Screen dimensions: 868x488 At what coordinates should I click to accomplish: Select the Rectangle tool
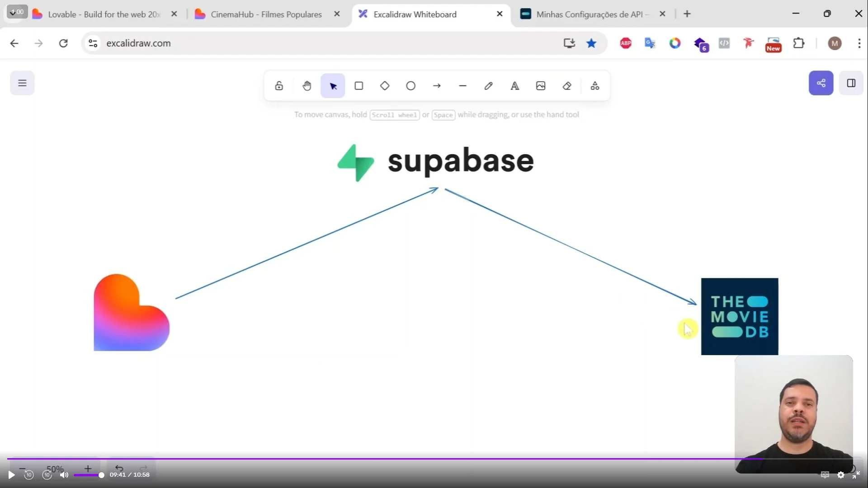point(359,86)
